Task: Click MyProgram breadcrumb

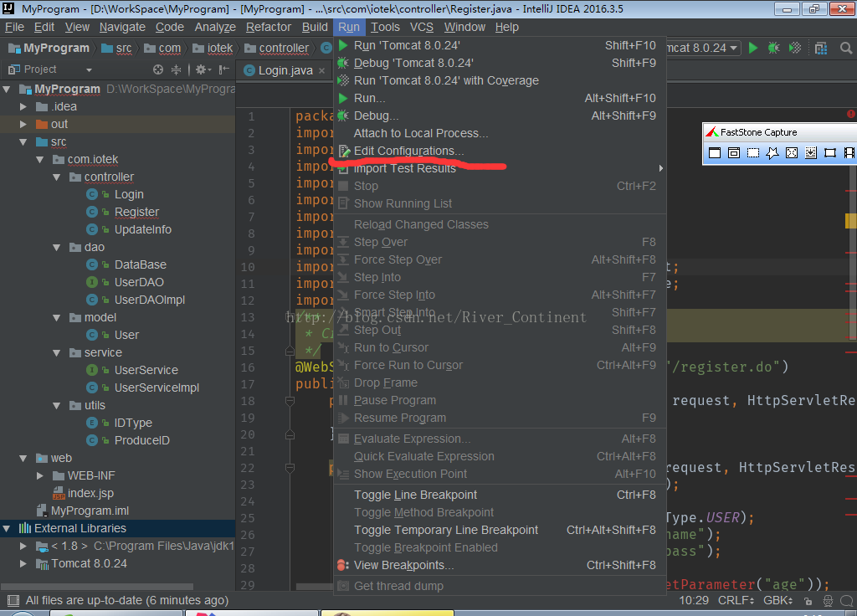Action: 49,48
